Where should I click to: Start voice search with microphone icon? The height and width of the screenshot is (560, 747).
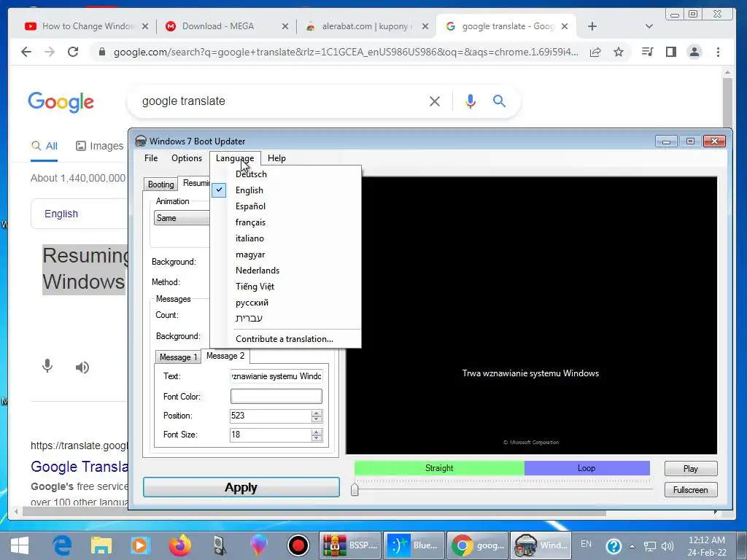coord(471,101)
